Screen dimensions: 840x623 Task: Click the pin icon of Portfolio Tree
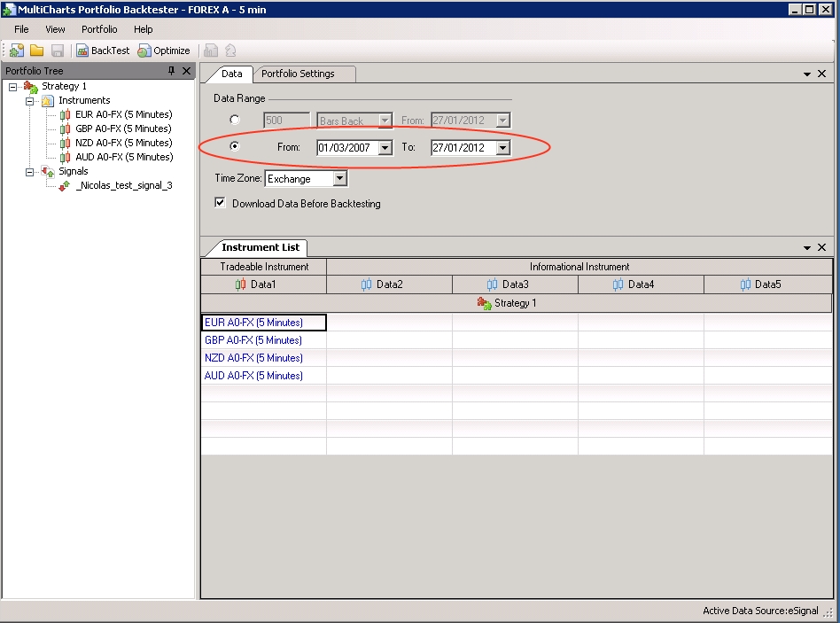(171, 71)
